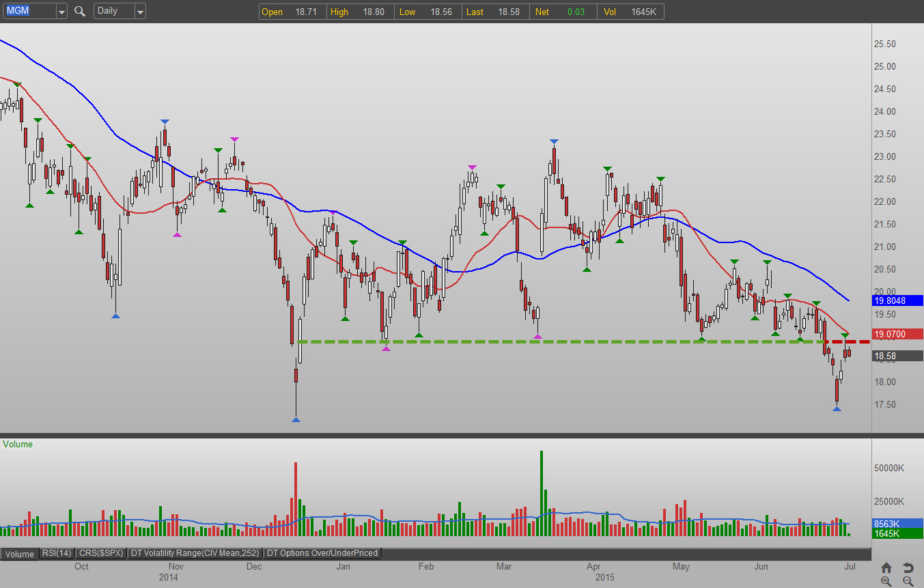This screenshot has width=924, height=588.
Task: Show the DT Options Over/UnderPriced tab
Action: click(322, 553)
